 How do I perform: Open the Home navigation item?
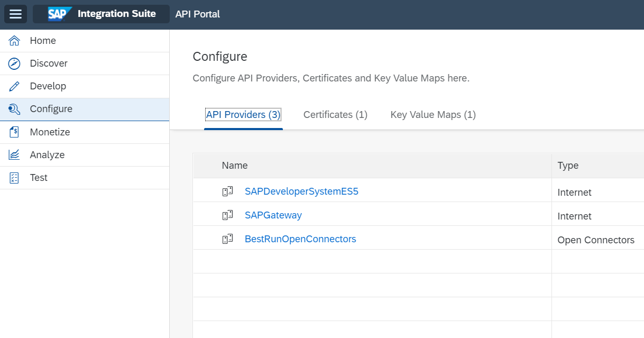pos(85,41)
